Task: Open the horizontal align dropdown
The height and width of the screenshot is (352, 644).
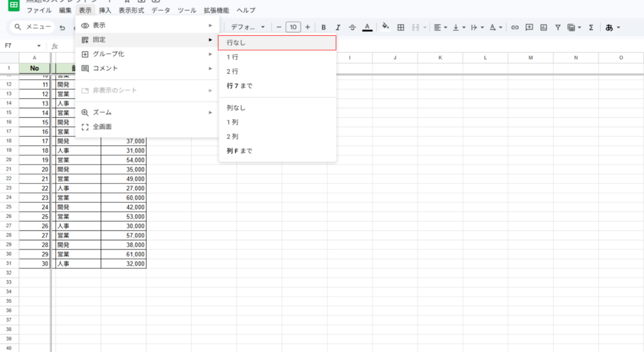Action: pos(440,27)
